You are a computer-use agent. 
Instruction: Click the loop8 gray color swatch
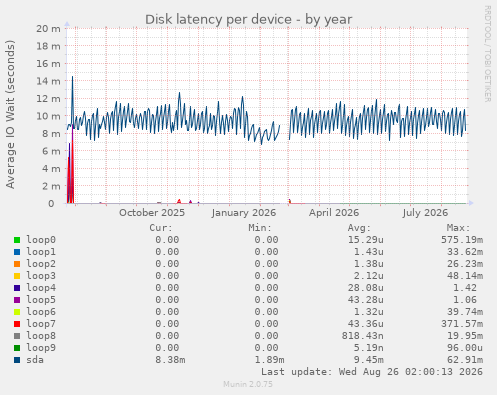coord(17,336)
